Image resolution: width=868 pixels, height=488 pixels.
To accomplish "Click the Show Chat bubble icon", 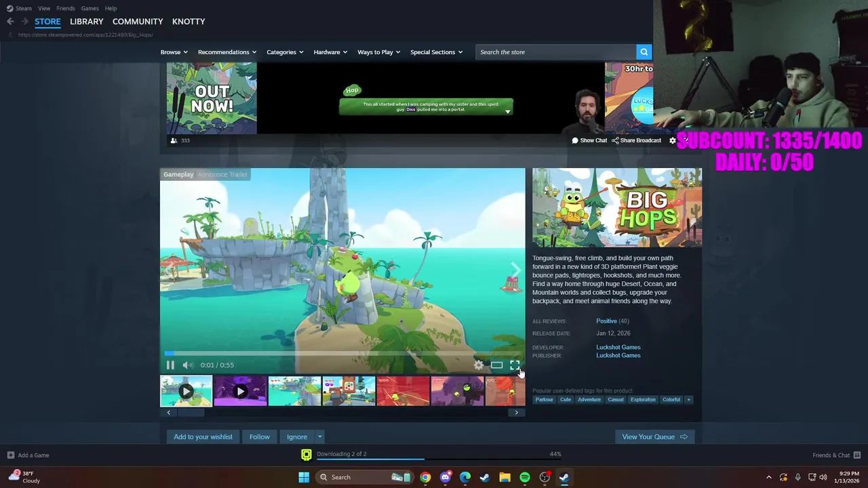I will pos(575,140).
